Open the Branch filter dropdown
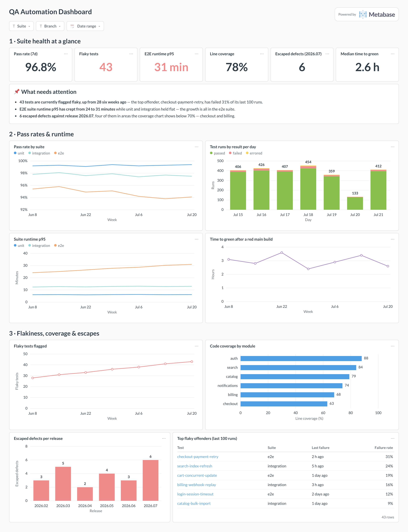Screen dimensions: 408x532 coord(50,26)
